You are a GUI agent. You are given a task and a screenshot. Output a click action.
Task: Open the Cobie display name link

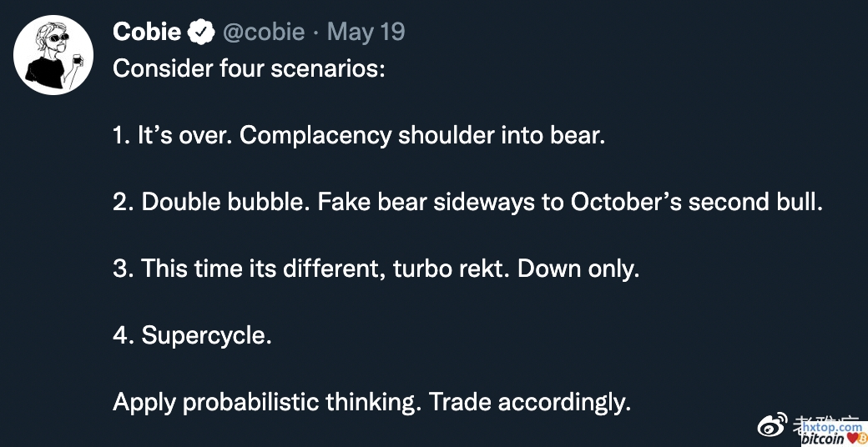(x=147, y=32)
